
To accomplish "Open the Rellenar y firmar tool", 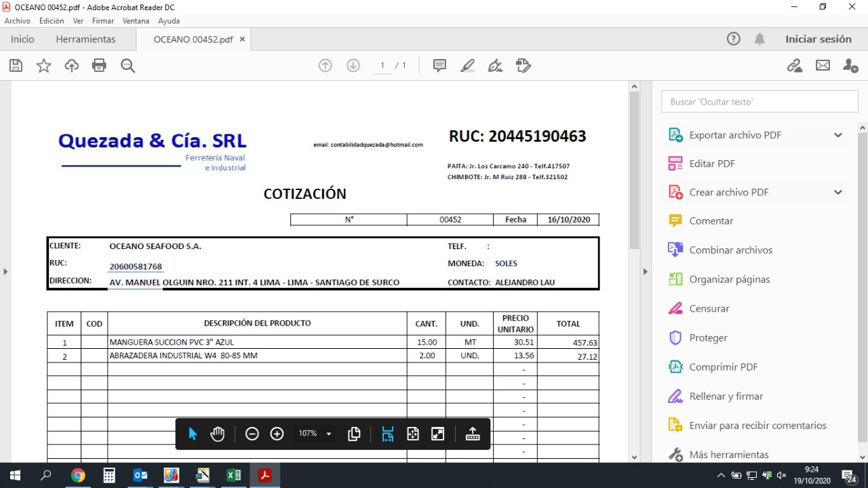I will 726,396.
